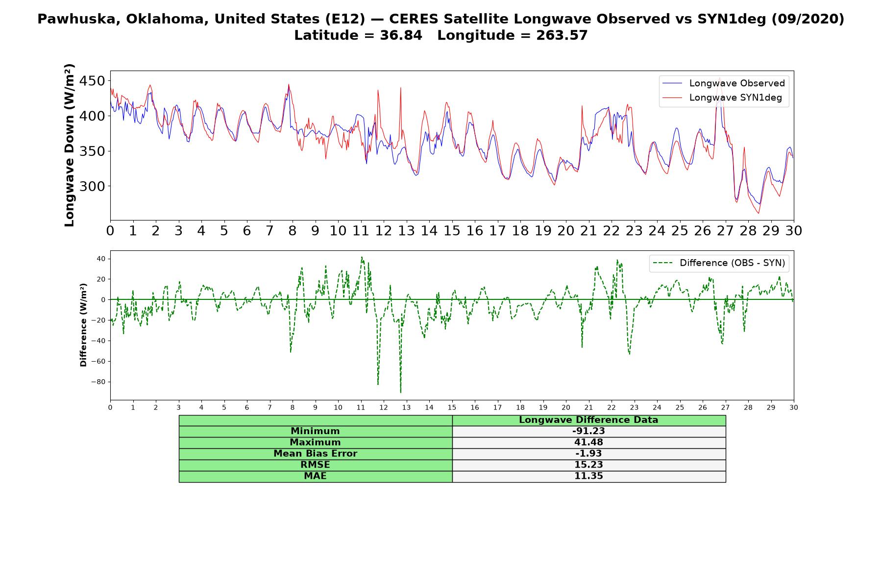Click day 15 tick on upper chart
Image resolution: width=882 pixels, height=588 pixels.
point(452,230)
